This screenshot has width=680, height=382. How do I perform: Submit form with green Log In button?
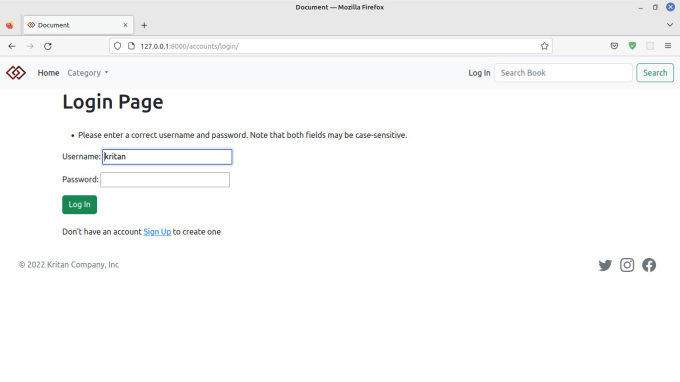point(79,205)
